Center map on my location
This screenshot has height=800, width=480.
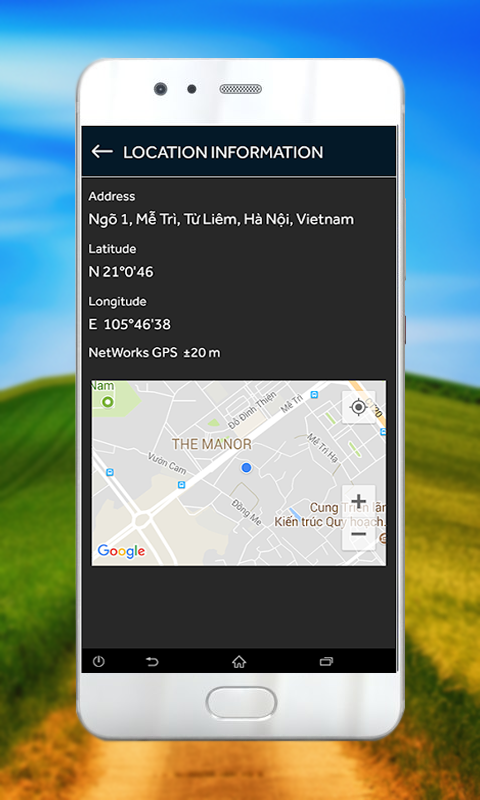click(x=359, y=407)
